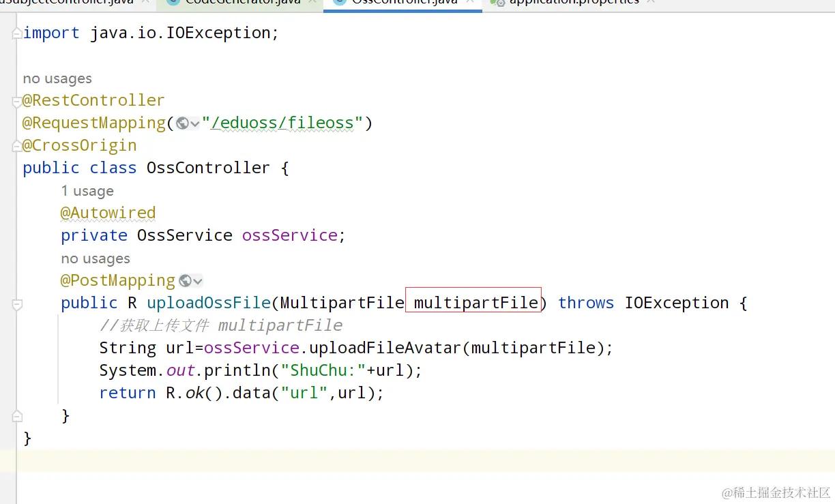Collapse the fold marker beside @RestController
Image resolution: width=835 pixels, height=504 pixels.
coord(17,102)
